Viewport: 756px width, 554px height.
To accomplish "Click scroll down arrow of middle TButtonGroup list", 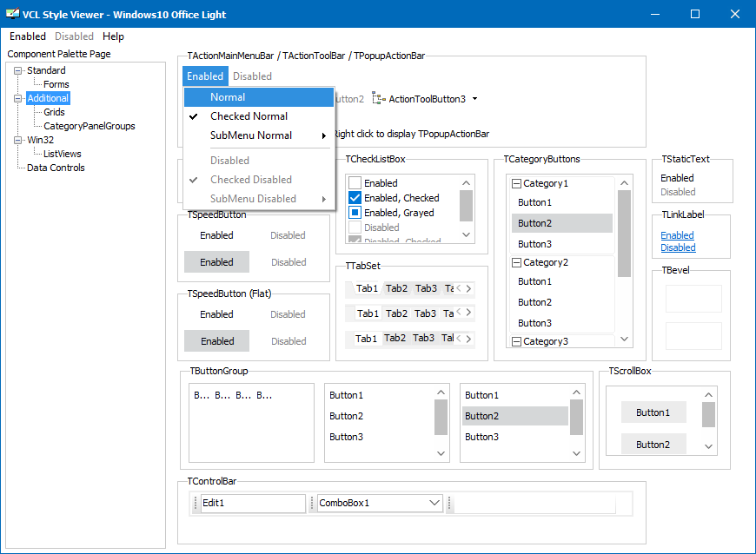I will [441, 453].
